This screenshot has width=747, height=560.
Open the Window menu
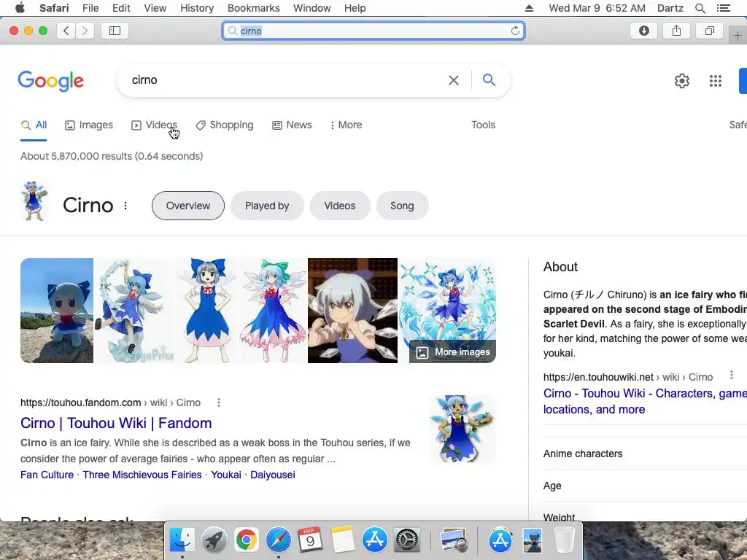point(311,8)
